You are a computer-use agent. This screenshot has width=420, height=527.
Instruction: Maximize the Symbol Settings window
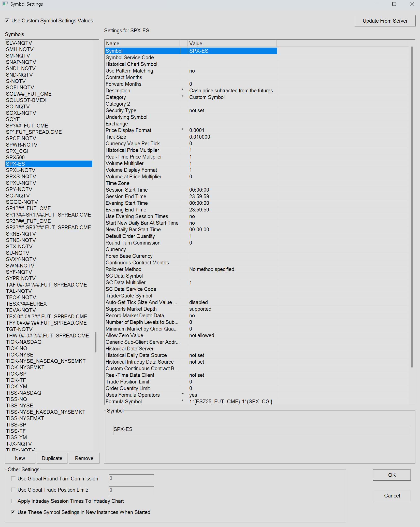(394, 4)
